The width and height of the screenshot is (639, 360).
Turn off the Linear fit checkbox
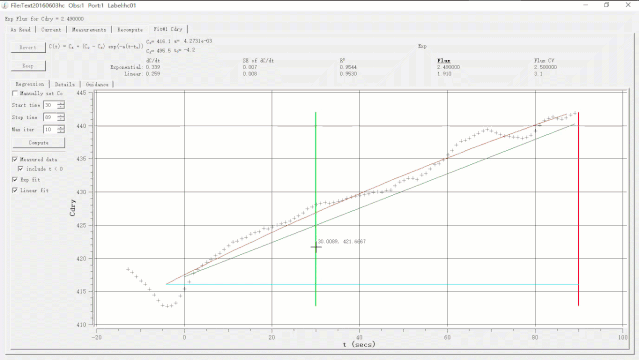15,190
